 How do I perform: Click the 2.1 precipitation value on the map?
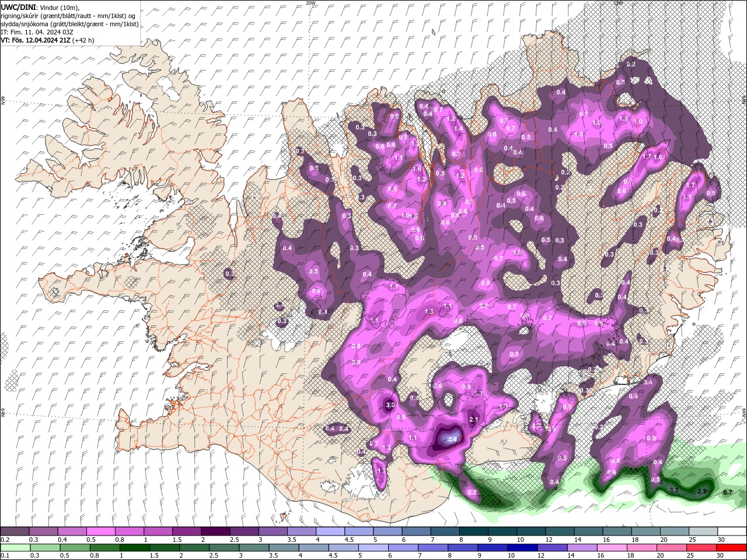pyautogui.click(x=474, y=419)
